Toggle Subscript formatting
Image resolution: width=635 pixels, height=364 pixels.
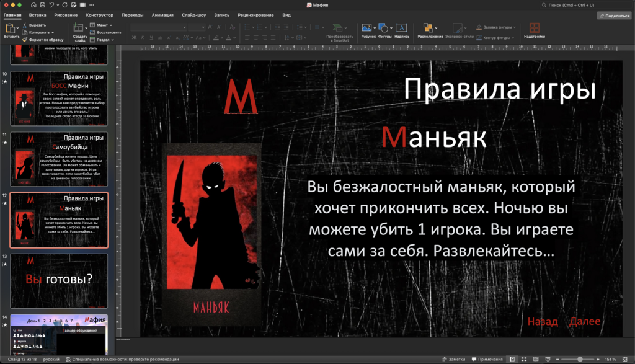(177, 38)
